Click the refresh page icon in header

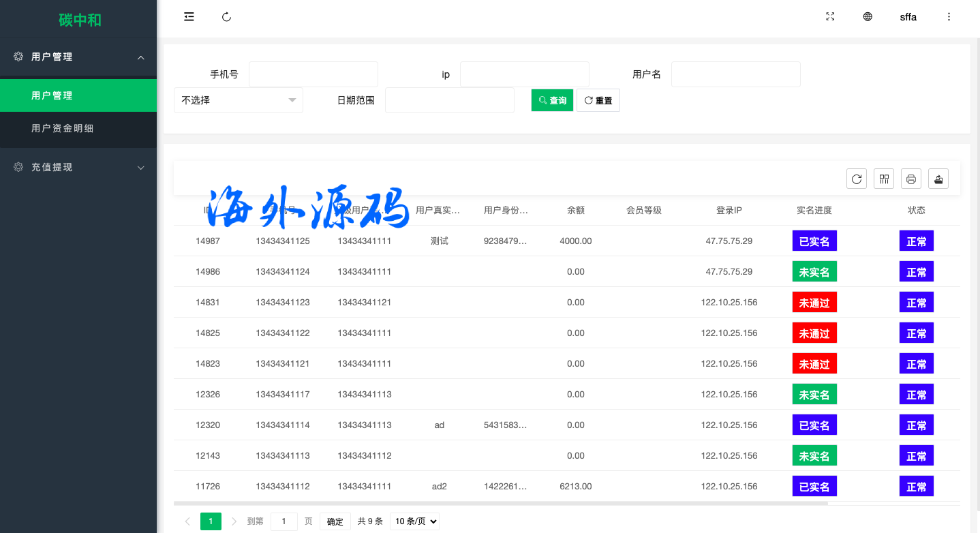227,17
